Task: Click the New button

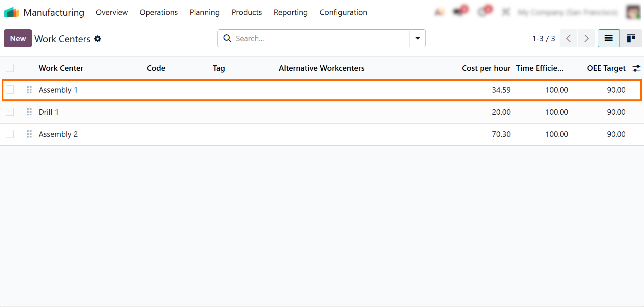Action: pos(18,38)
